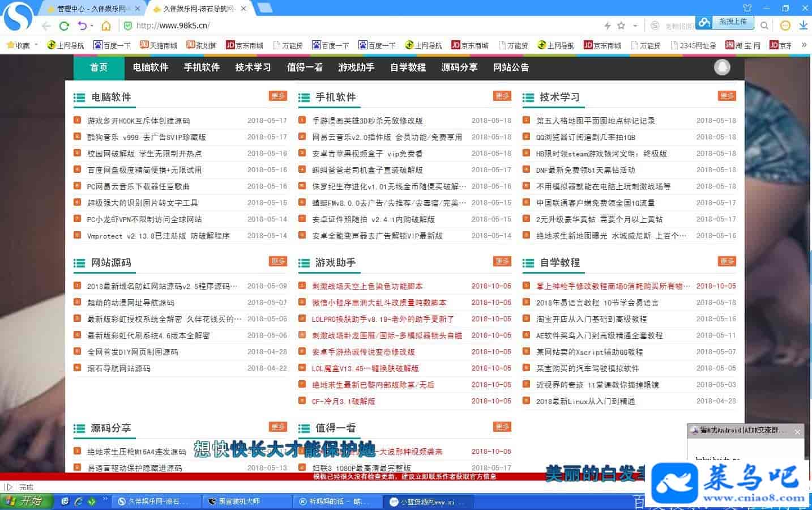
Task: Click the search magnifier icon
Action: [x=764, y=25]
